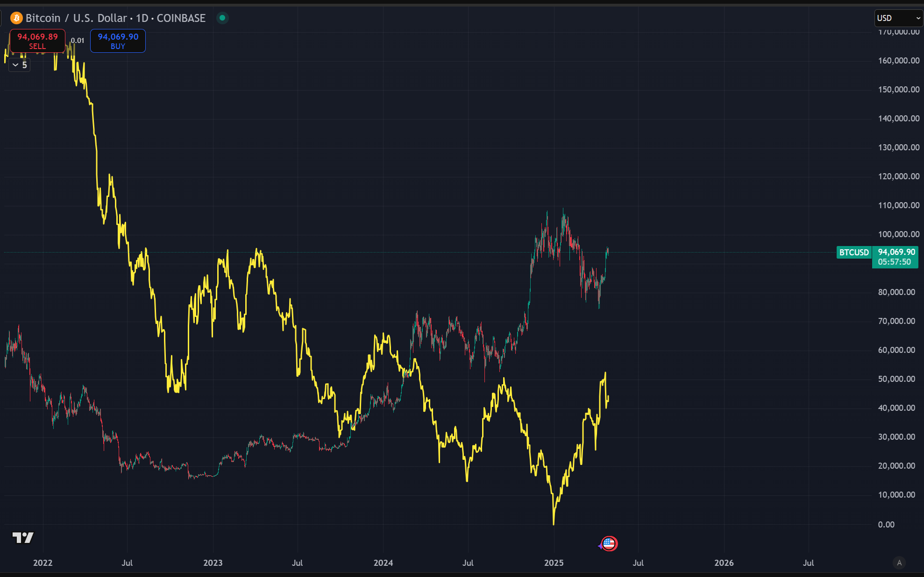Click the 2023 label on time axis
Screen dimensions: 924x577
coord(213,563)
